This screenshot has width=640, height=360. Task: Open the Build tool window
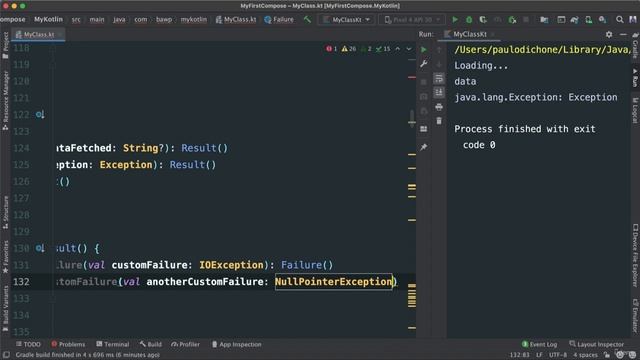pyautogui.click(x=151, y=344)
